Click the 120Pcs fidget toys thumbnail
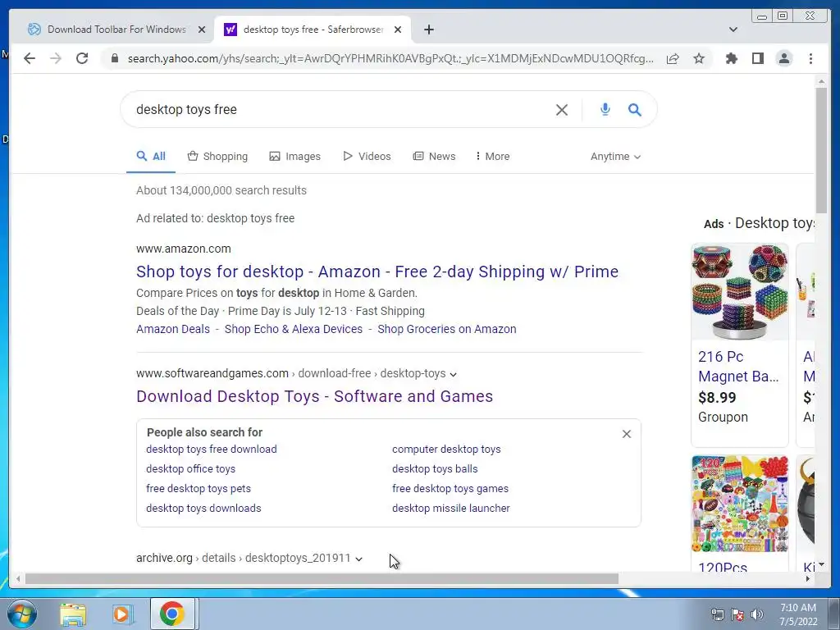This screenshot has height=630, width=840. click(740, 504)
